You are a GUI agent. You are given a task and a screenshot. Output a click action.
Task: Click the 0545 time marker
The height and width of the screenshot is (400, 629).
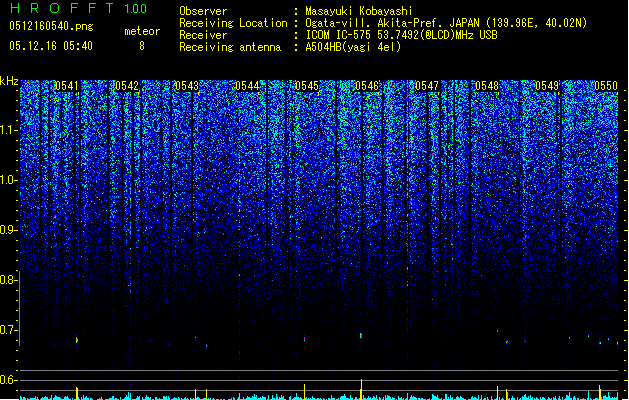tap(307, 86)
